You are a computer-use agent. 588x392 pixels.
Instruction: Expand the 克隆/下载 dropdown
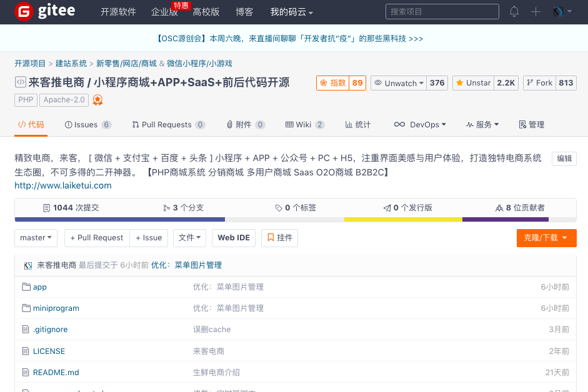point(546,238)
